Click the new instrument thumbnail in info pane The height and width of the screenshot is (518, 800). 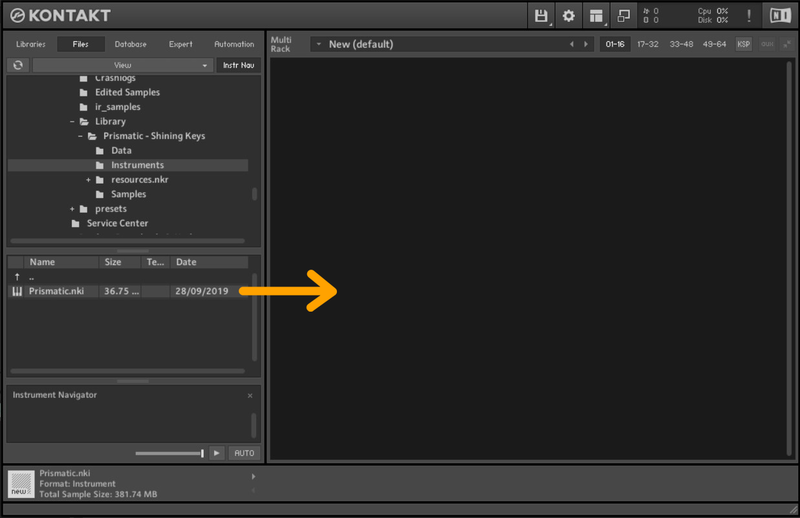coord(21,484)
